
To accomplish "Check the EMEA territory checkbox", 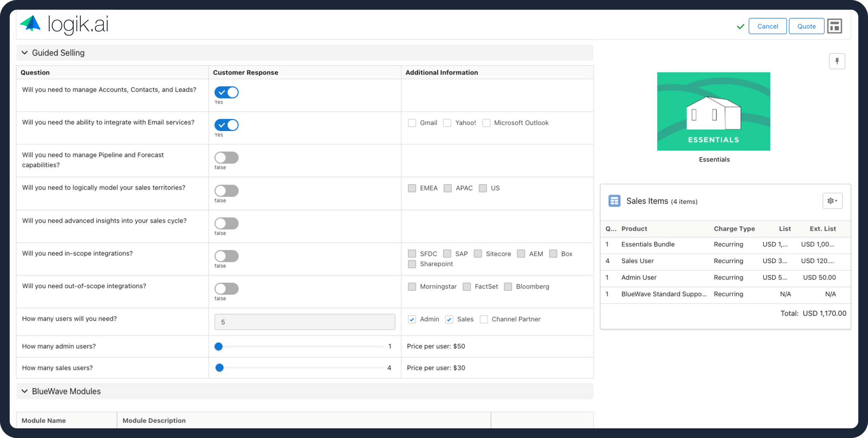I will [412, 188].
